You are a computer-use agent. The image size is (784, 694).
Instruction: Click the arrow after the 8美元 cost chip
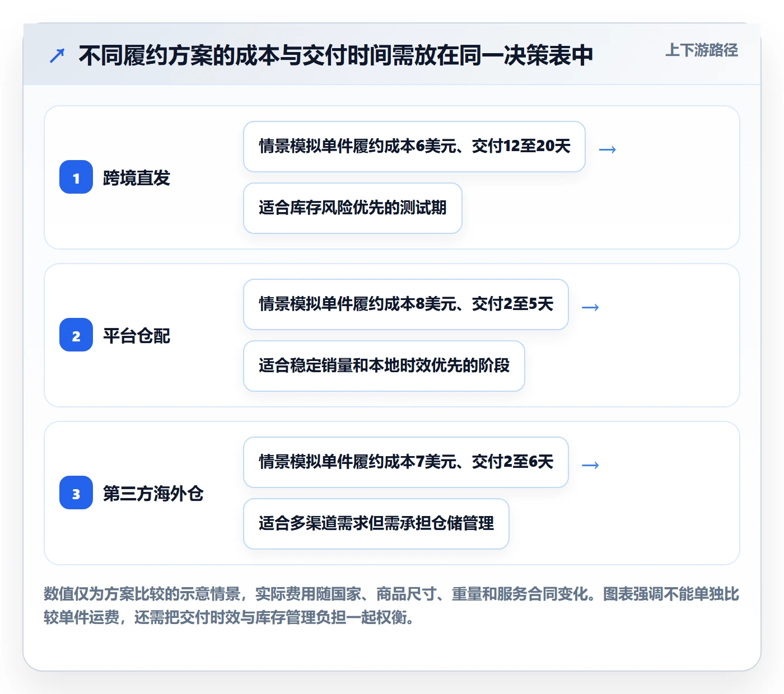pyautogui.click(x=591, y=307)
